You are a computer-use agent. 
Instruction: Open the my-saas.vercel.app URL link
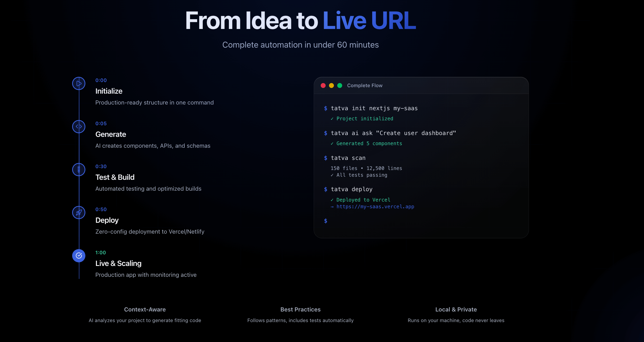click(375, 207)
